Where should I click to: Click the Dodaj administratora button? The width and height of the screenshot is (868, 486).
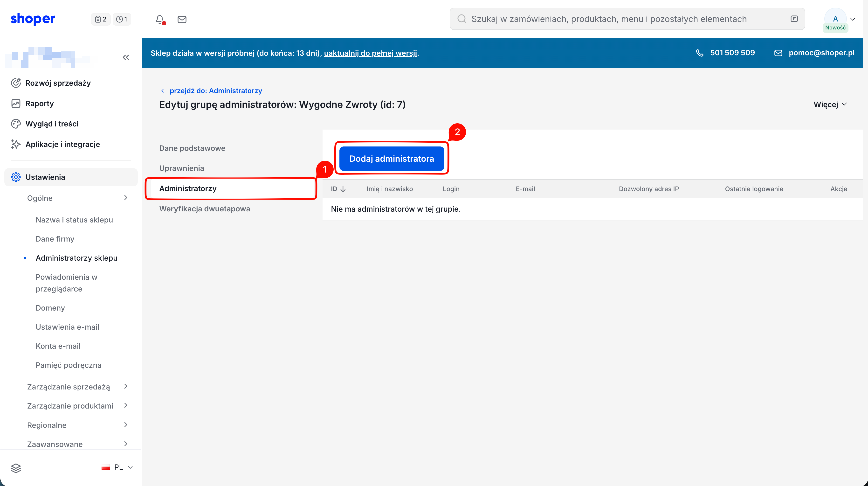(x=392, y=158)
